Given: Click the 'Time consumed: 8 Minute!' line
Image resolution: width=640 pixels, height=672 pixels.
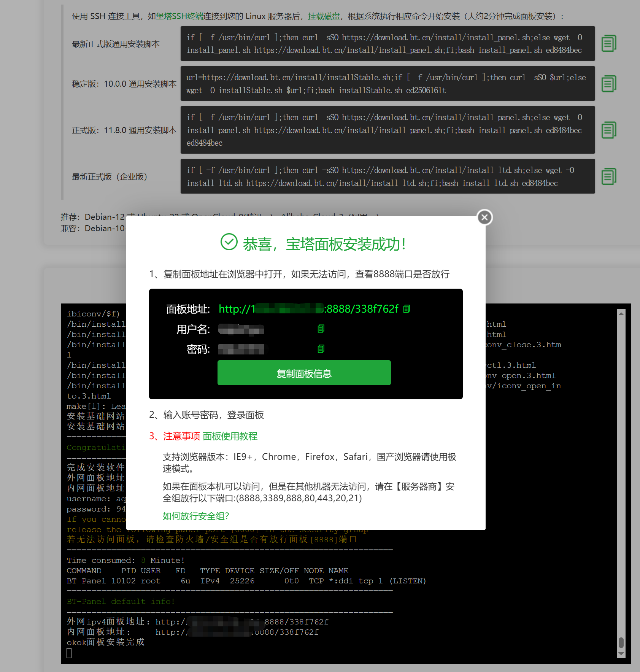Looking at the screenshot, I should tap(125, 560).
